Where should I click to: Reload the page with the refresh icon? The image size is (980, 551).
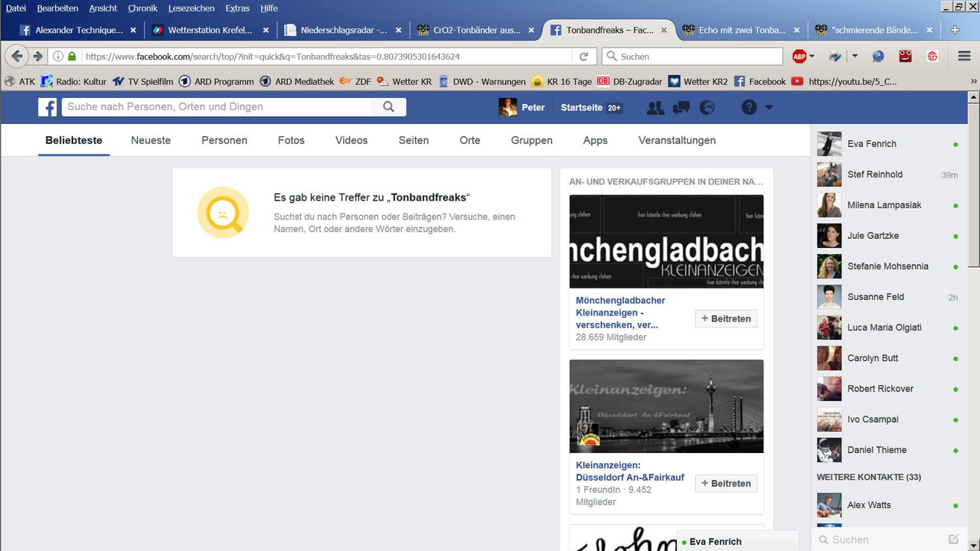point(583,57)
